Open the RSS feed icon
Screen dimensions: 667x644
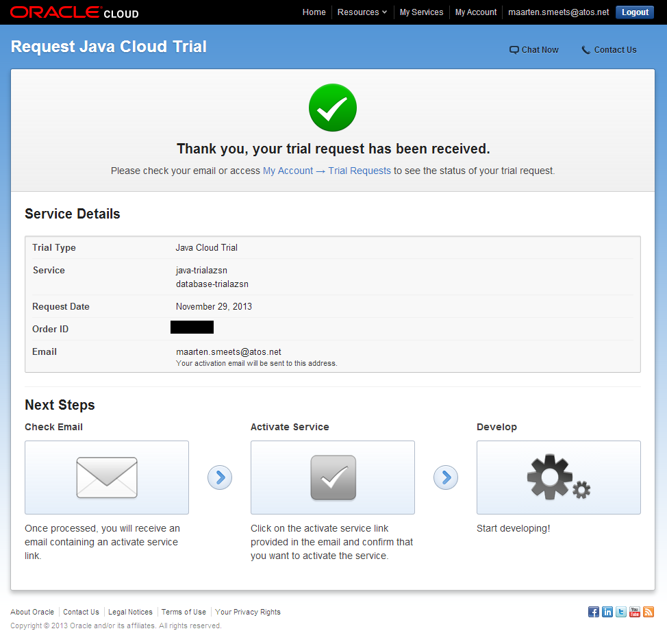coord(649,612)
